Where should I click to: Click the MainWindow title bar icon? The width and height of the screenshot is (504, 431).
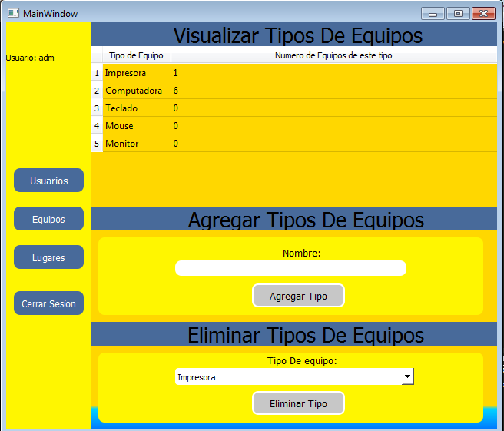[13, 13]
